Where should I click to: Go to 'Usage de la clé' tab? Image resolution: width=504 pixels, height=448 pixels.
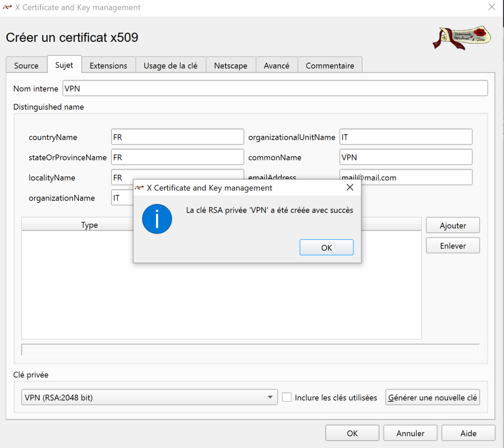[170, 65]
